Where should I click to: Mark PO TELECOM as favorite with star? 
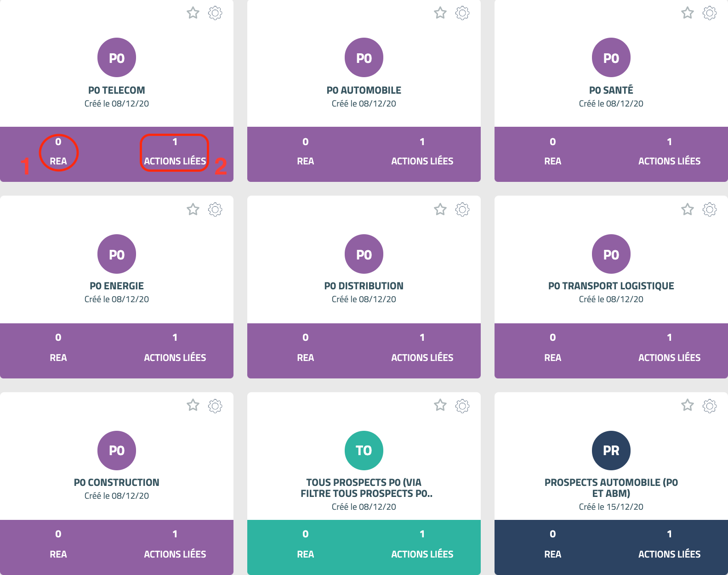(x=193, y=13)
